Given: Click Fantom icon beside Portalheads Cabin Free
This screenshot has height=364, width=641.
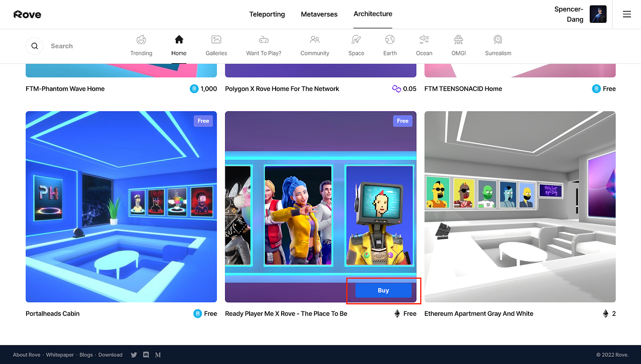Looking at the screenshot, I should [197, 314].
